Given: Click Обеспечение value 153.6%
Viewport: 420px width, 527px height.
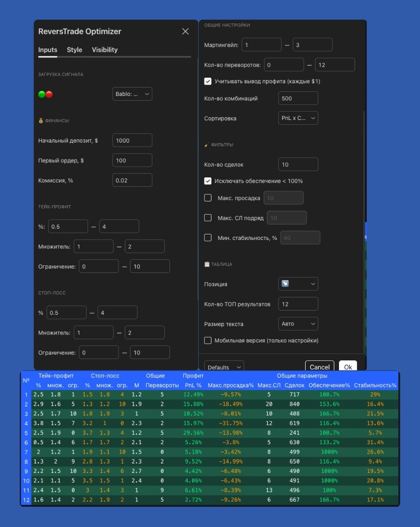Looking at the screenshot, I should (329, 404).
